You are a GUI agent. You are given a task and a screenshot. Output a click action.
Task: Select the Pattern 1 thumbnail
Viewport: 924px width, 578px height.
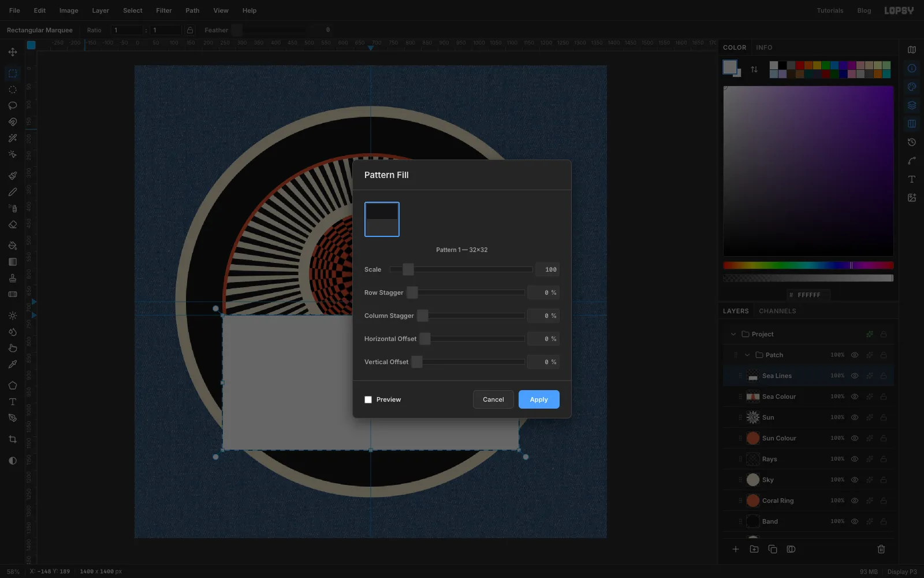(x=382, y=219)
